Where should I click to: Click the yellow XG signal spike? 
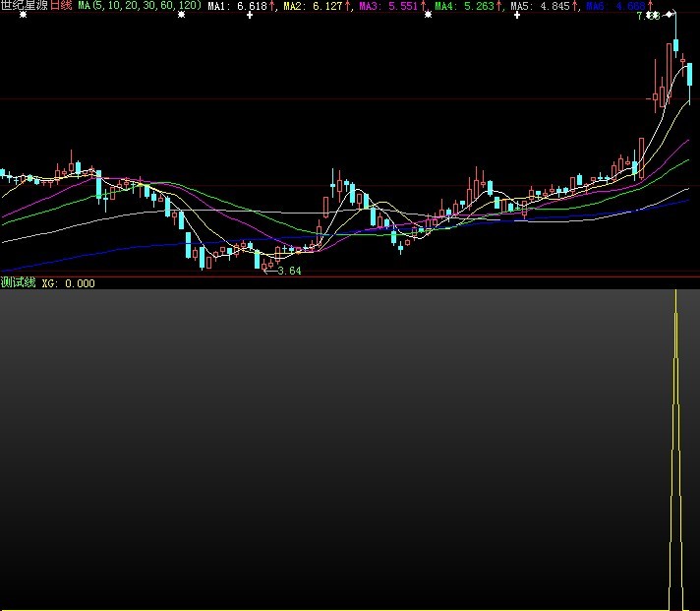click(x=675, y=450)
